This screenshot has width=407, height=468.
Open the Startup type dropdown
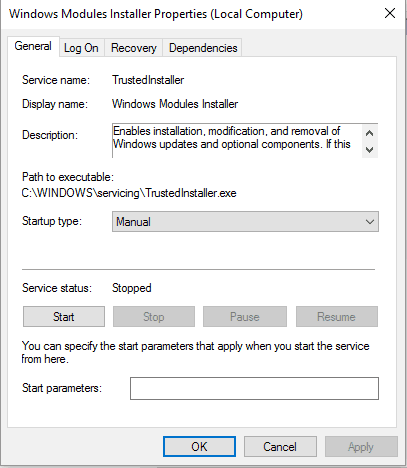click(x=245, y=222)
